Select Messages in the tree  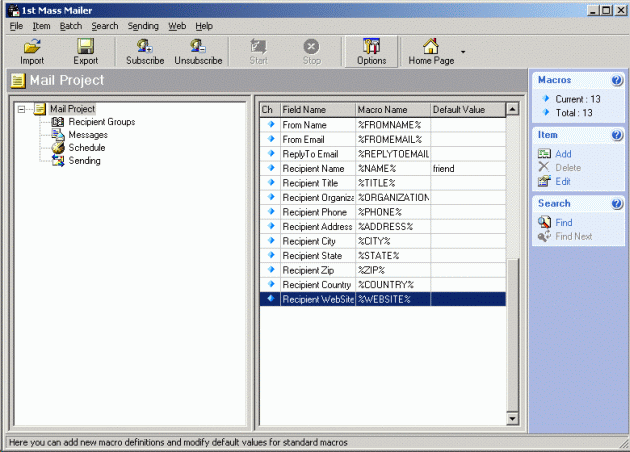tap(88, 135)
